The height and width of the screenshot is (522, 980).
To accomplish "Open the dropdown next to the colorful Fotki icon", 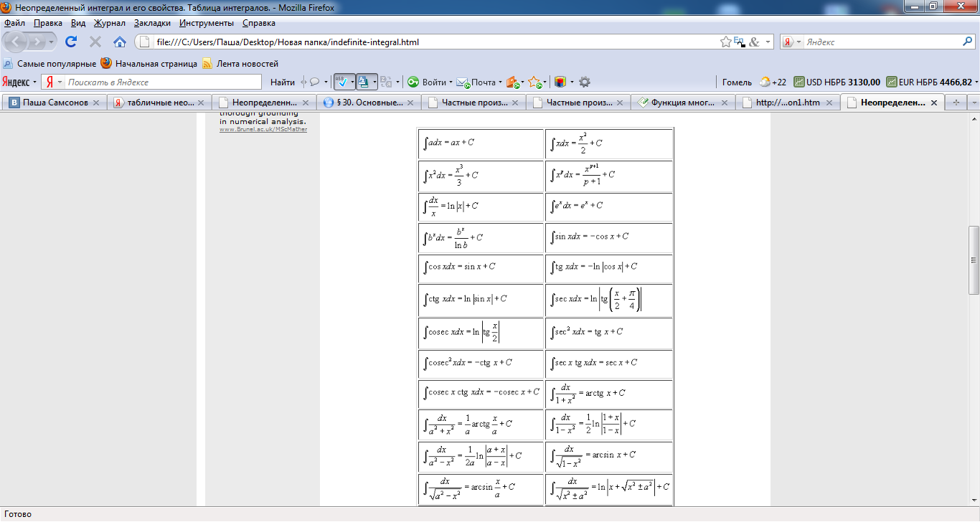I will [572, 82].
